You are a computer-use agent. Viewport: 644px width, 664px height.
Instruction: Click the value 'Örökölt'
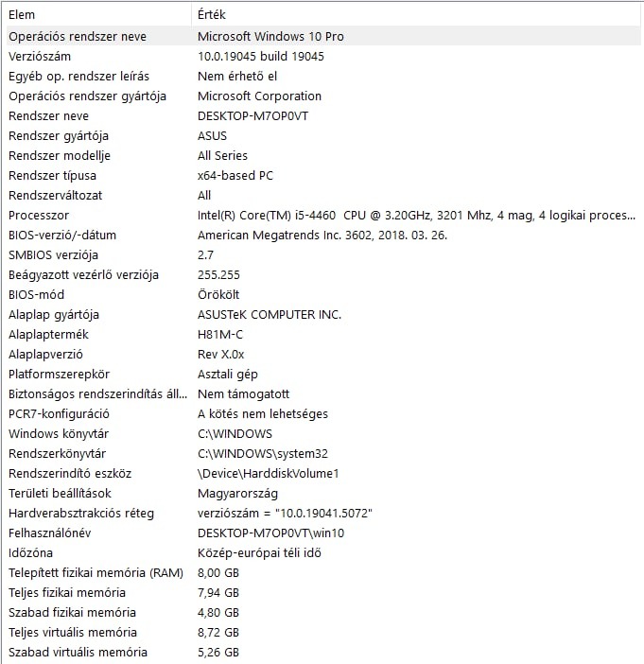(218, 295)
